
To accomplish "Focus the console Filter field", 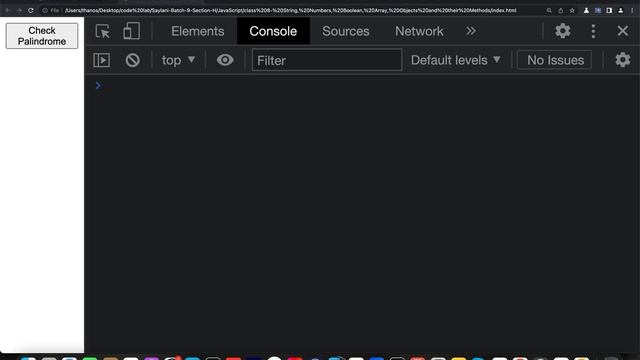I will point(327,60).
